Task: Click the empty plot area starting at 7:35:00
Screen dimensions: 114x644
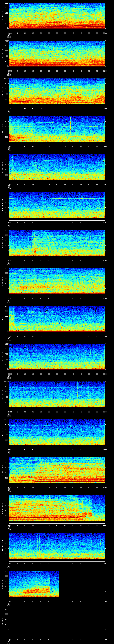Action: tap(57, 622)
